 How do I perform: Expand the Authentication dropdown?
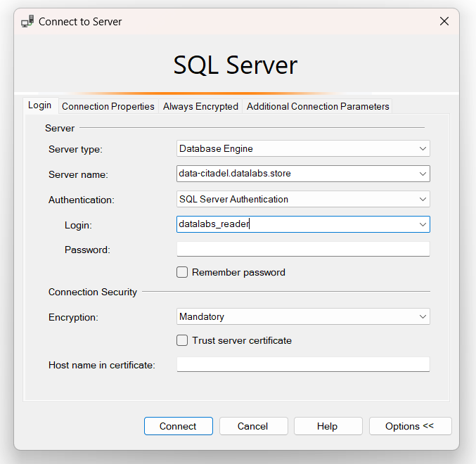tap(423, 199)
